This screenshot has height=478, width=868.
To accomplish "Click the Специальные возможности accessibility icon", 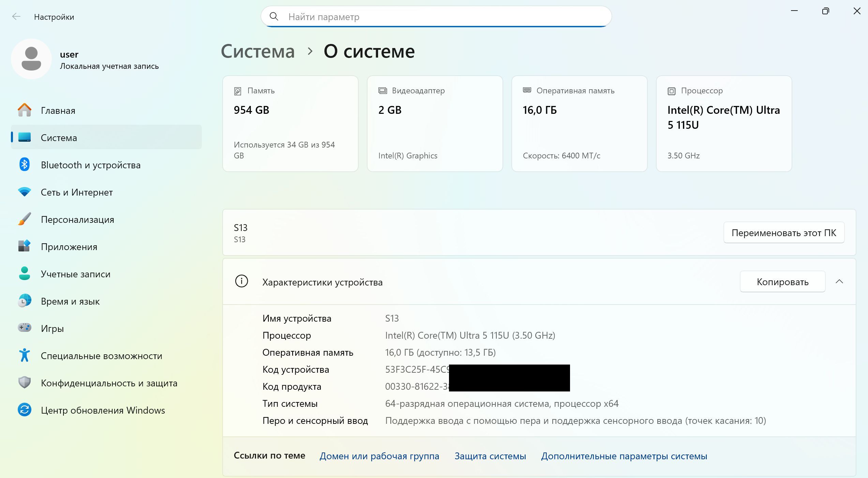I will pyautogui.click(x=24, y=355).
